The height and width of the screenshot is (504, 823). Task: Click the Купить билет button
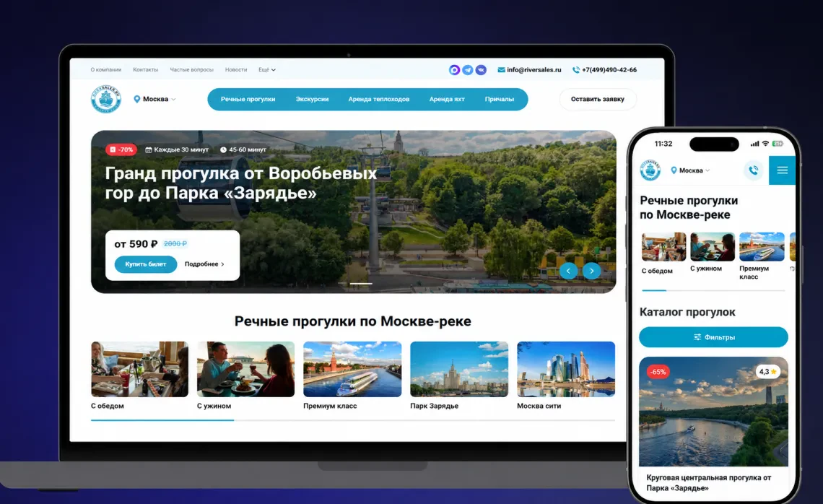(145, 264)
